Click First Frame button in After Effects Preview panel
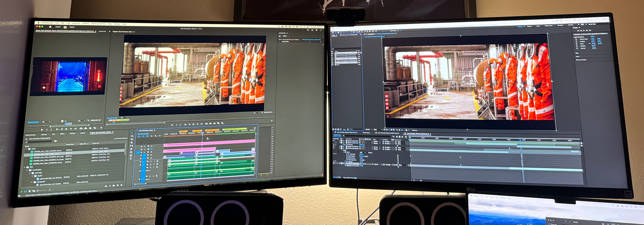The width and height of the screenshot is (644, 225). 578,31
